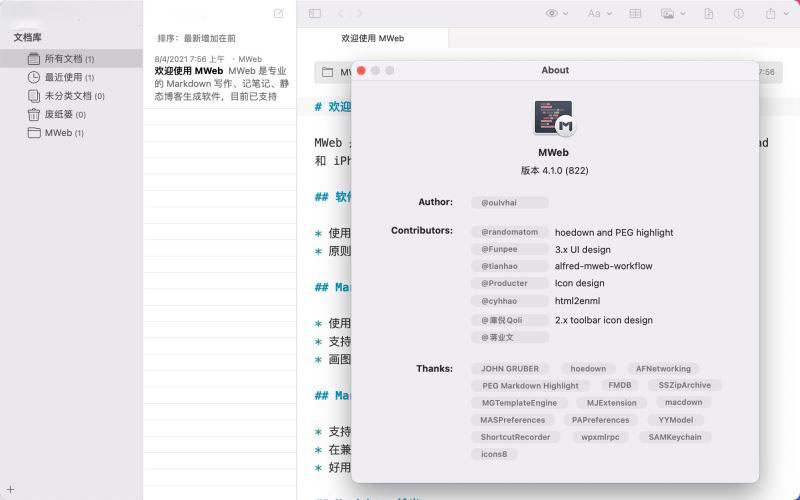
Task: Expand the share dropdown arrow
Action: click(x=786, y=14)
